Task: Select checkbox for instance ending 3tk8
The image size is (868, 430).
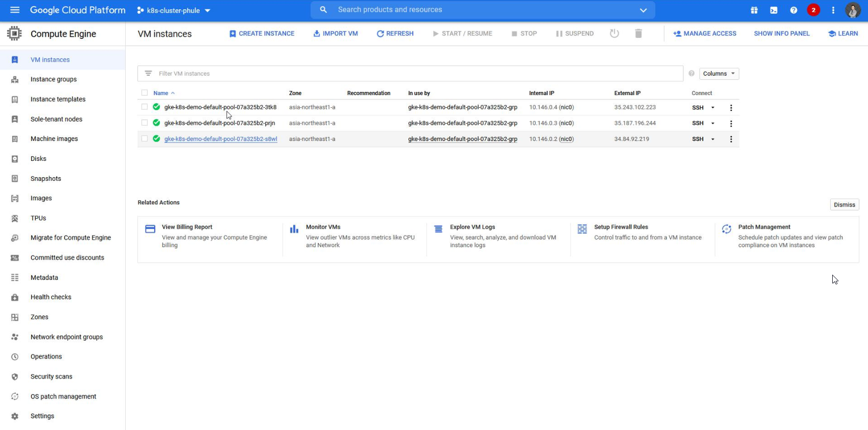Action: (x=145, y=107)
